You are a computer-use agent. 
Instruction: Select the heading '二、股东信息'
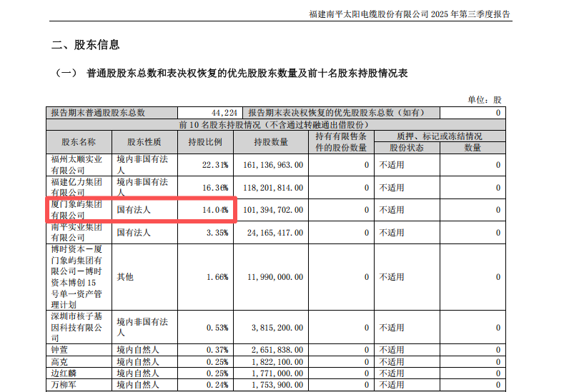[86, 45]
